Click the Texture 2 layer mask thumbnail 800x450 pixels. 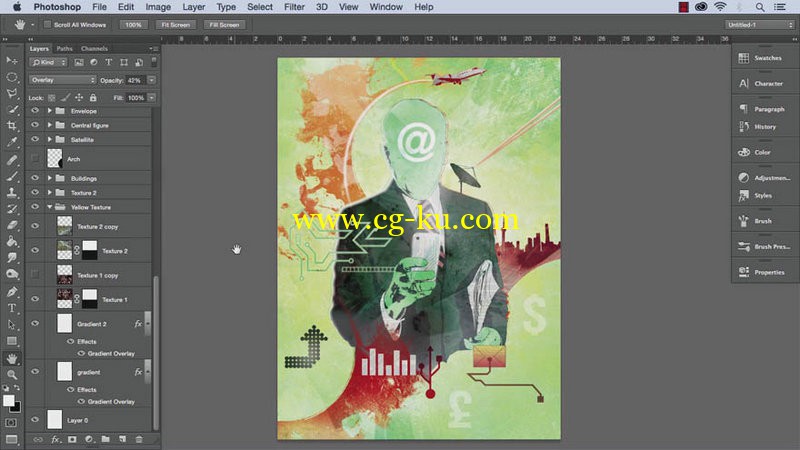point(90,251)
